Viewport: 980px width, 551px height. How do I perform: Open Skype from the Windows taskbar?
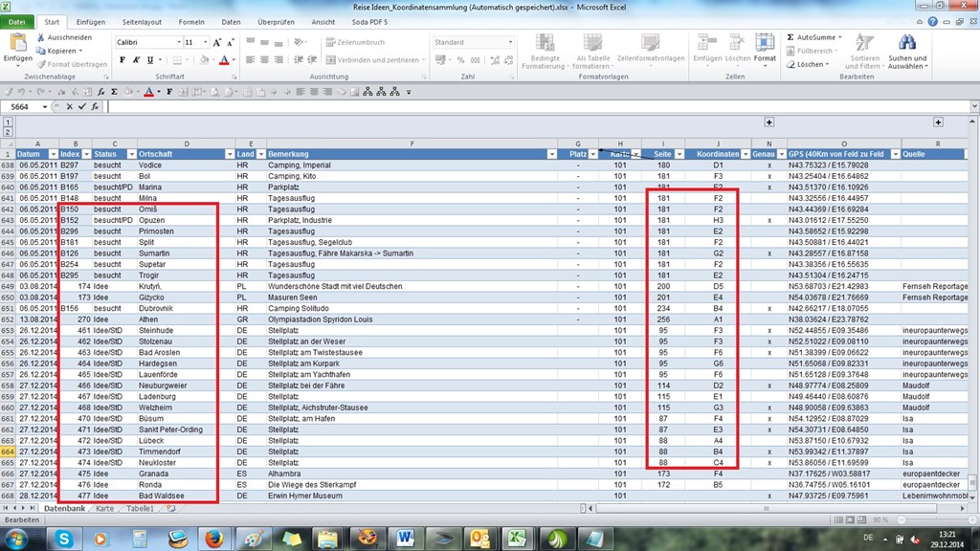click(64, 538)
